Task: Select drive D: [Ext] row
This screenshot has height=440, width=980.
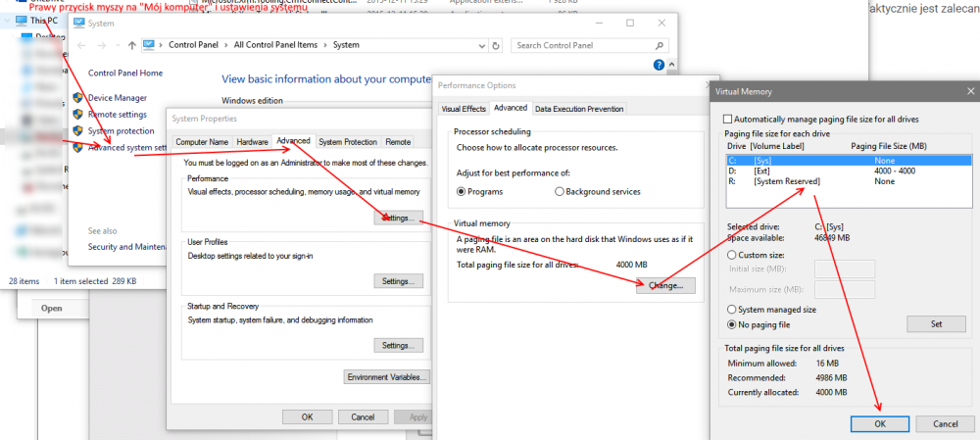Action: [849, 171]
